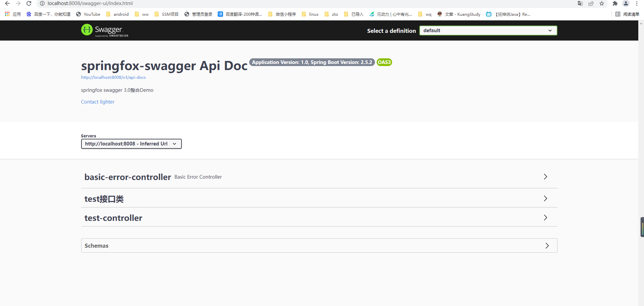Open the Chrome three-dot menu
The height and width of the screenshot is (306, 644).
coord(637,3)
